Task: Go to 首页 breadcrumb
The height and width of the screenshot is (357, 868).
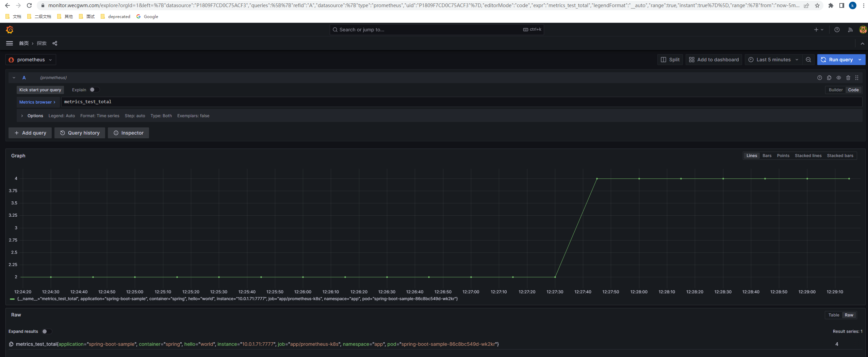Action: [x=24, y=43]
